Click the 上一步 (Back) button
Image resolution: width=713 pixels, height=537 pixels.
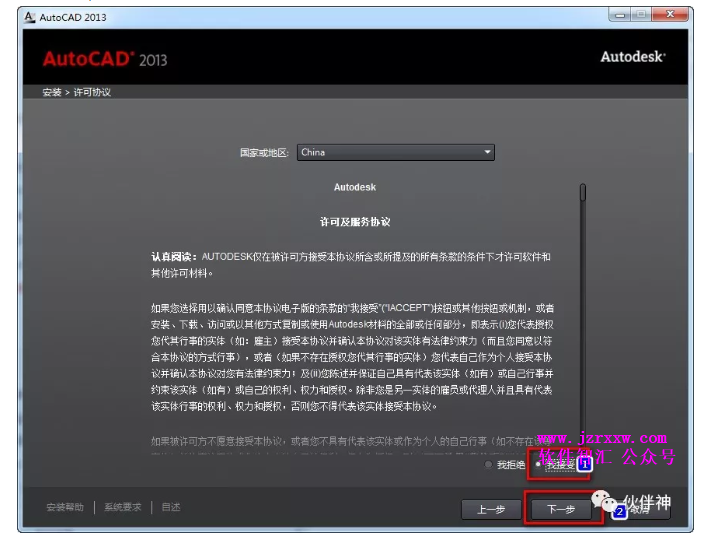[x=491, y=509]
